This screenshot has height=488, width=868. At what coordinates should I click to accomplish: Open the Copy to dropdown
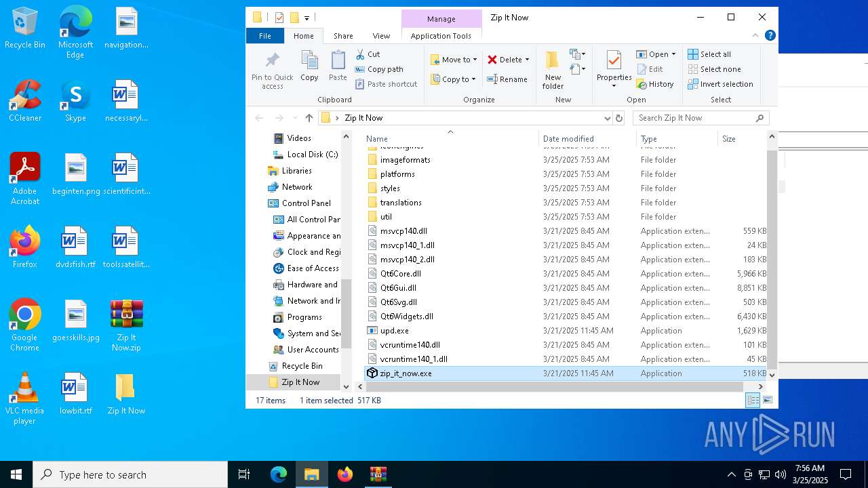click(454, 79)
